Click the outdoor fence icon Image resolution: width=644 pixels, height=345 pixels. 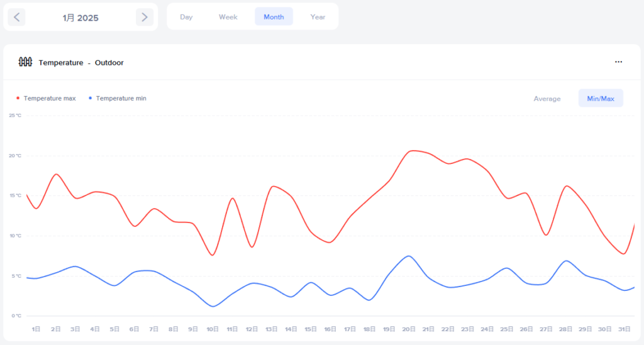pos(25,62)
